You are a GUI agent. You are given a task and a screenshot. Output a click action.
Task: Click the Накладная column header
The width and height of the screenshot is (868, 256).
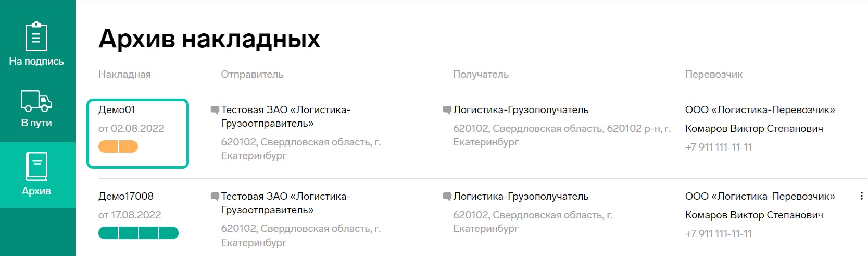(x=124, y=74)
